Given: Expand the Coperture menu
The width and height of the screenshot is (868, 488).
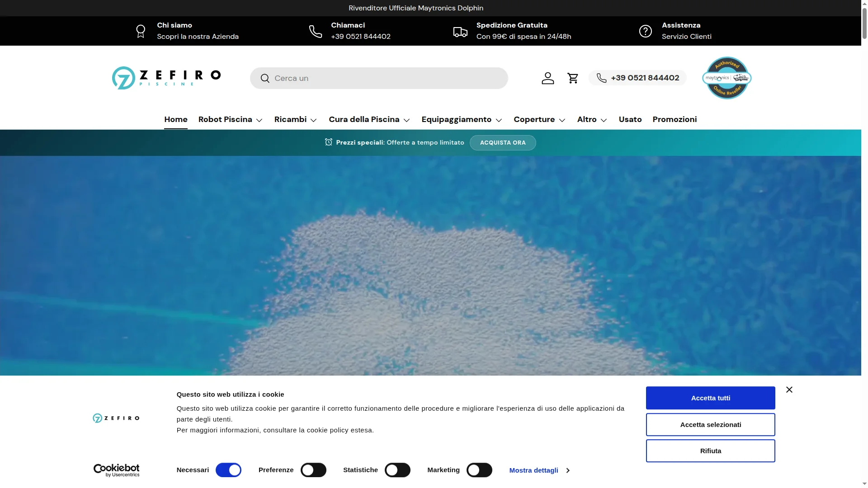Looking at the screenshot, I should pos(540,120).
